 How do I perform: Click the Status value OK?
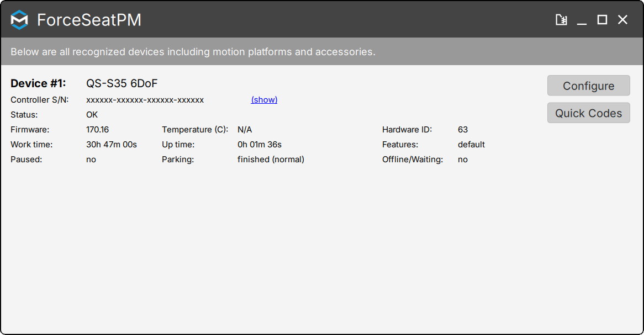click(92, 115)
